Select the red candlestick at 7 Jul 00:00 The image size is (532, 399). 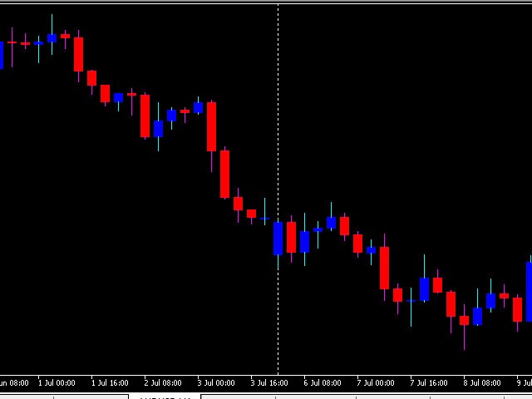[x=357, y=244]
